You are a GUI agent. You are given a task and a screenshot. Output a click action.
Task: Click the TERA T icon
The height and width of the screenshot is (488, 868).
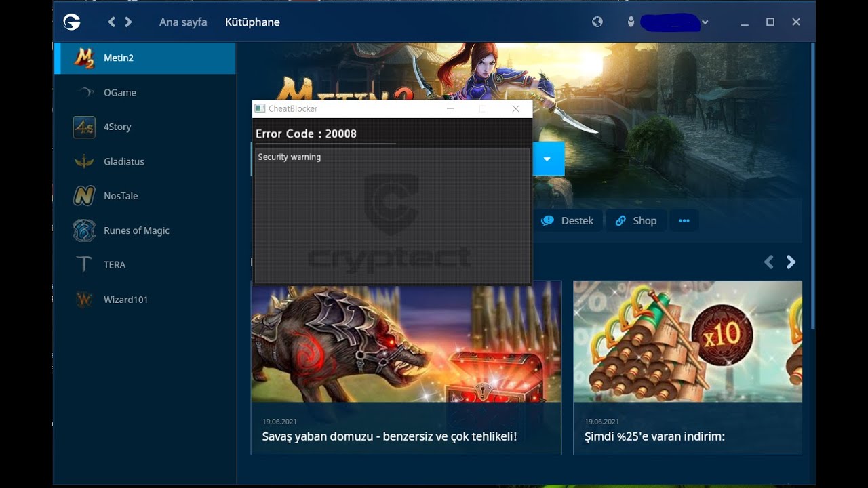click(x=84, y=265)
